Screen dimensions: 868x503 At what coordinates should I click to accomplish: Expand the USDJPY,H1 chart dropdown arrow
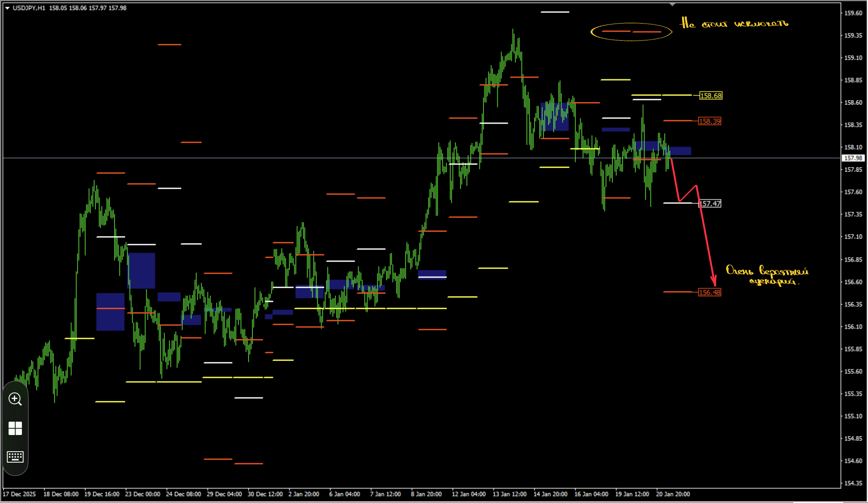point(7,8)
